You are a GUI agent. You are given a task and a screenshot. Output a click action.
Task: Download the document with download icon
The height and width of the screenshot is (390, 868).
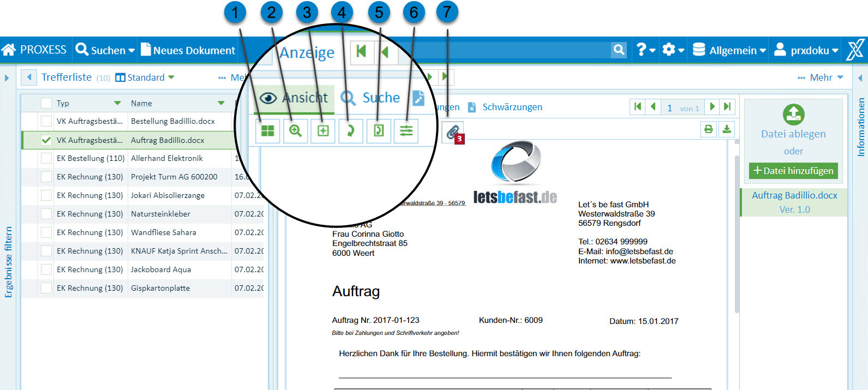(727, 129)
